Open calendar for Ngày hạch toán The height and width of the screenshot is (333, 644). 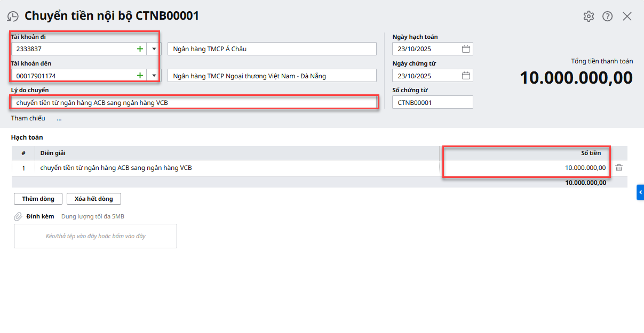tap(466, 49)
